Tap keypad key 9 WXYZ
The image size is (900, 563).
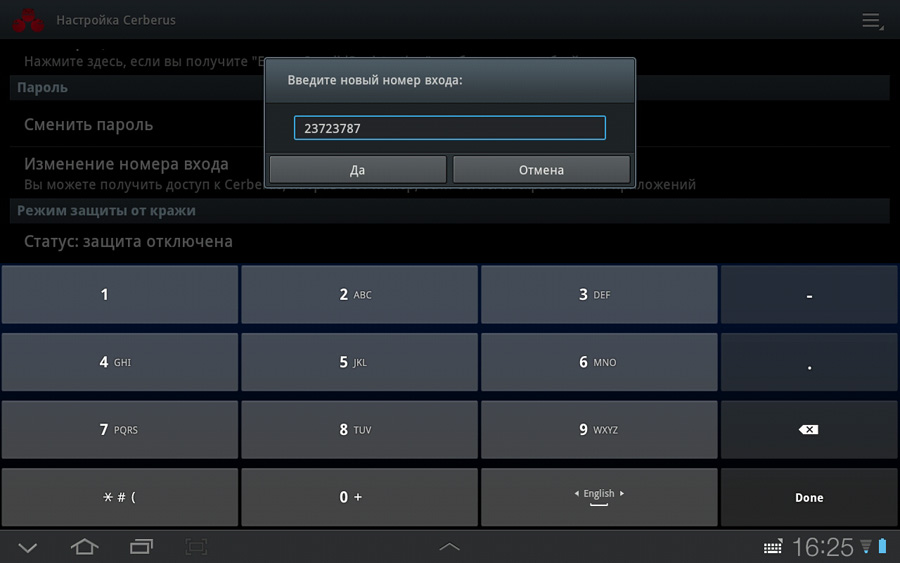point(599,429)
